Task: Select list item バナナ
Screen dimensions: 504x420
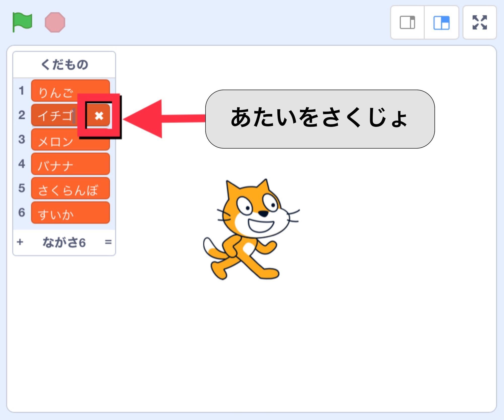Action: (71, 164)
